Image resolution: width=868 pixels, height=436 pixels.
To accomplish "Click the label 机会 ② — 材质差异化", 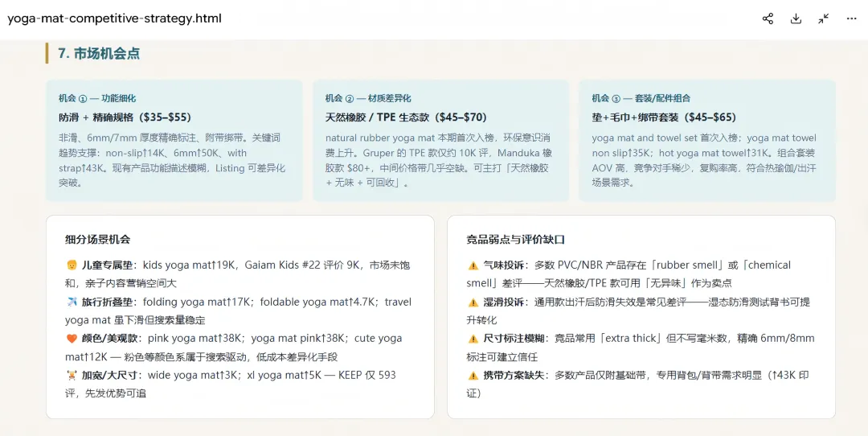I will (x=368, y=98).
